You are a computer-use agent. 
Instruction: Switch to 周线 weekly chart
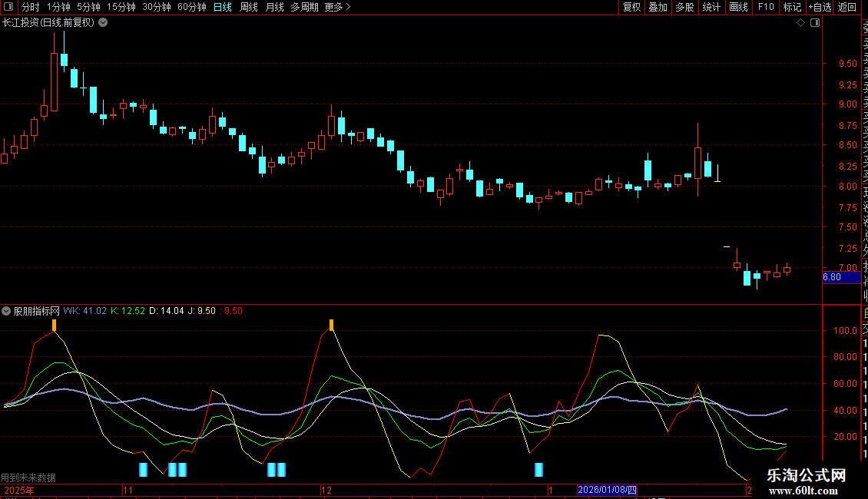pyautogui.click(x=249, y=7)
